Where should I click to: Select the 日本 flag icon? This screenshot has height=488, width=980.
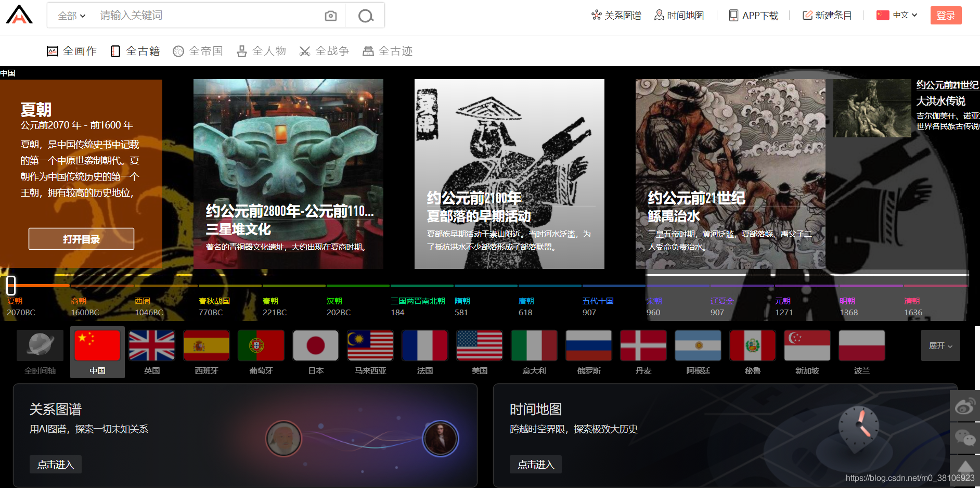316,345
